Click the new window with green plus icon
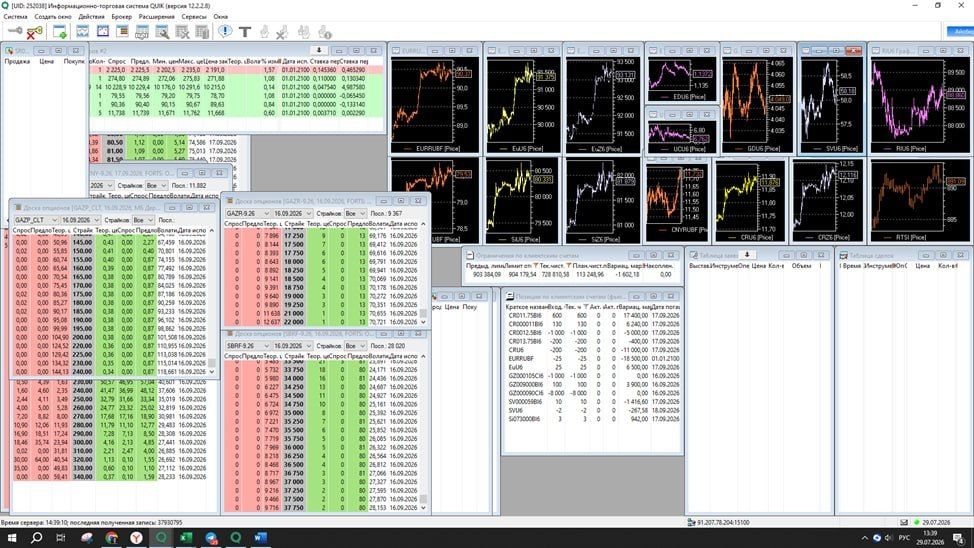974x548 pixels. [x=60, y=32]
